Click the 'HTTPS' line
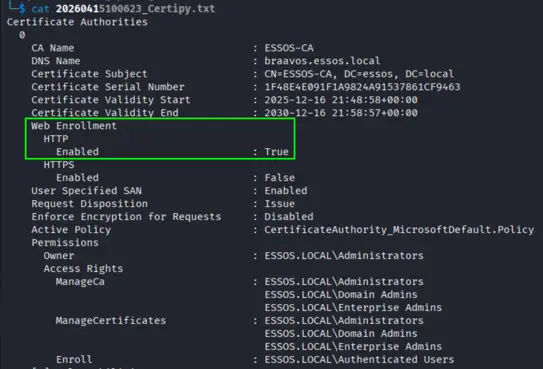This screenshot has height=369, width=543. 59,165
